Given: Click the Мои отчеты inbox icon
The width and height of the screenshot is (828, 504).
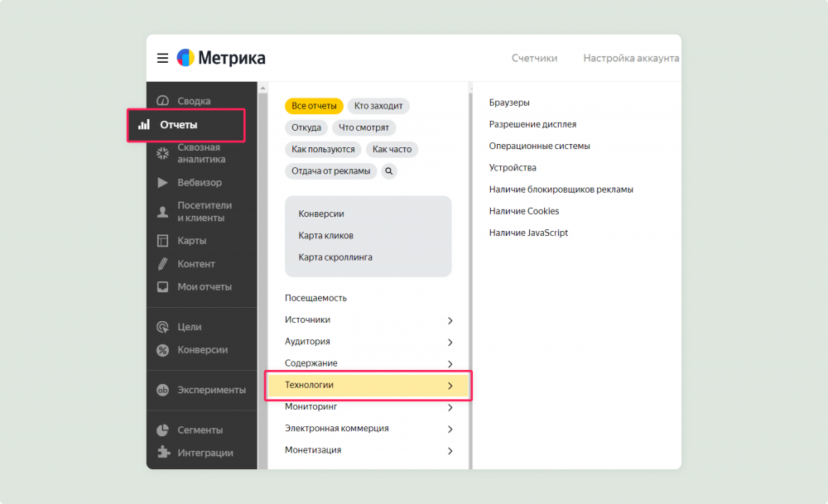Looking at the screenshot, I should (x=162, y=286).
